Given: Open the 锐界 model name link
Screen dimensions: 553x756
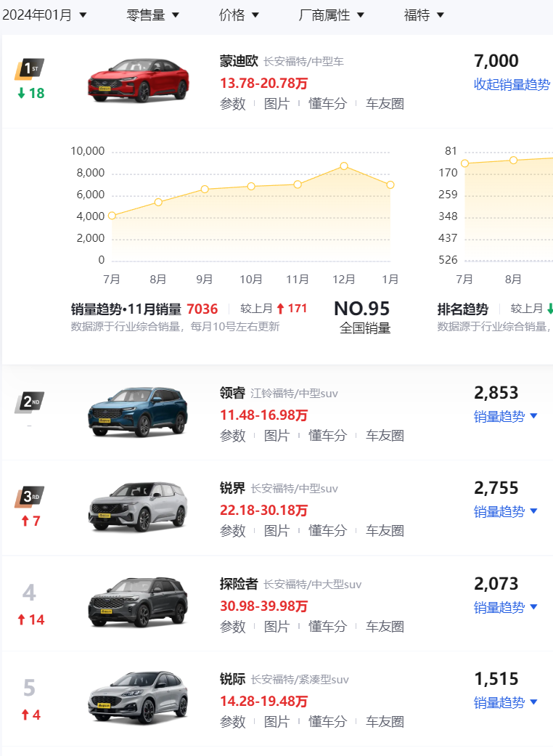Looking at the screenshot, I should point(233,488).
